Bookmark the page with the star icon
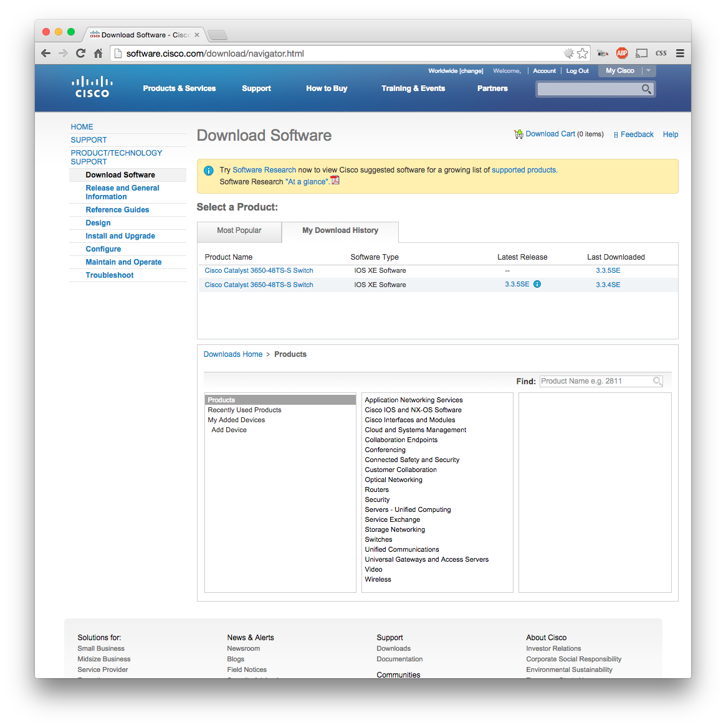 pos(583,54)
